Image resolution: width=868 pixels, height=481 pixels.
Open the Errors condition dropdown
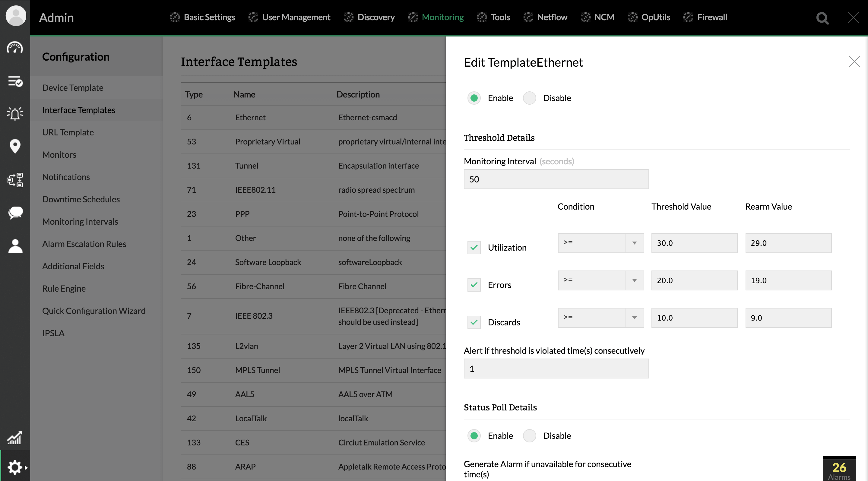[x=600, y=280]
